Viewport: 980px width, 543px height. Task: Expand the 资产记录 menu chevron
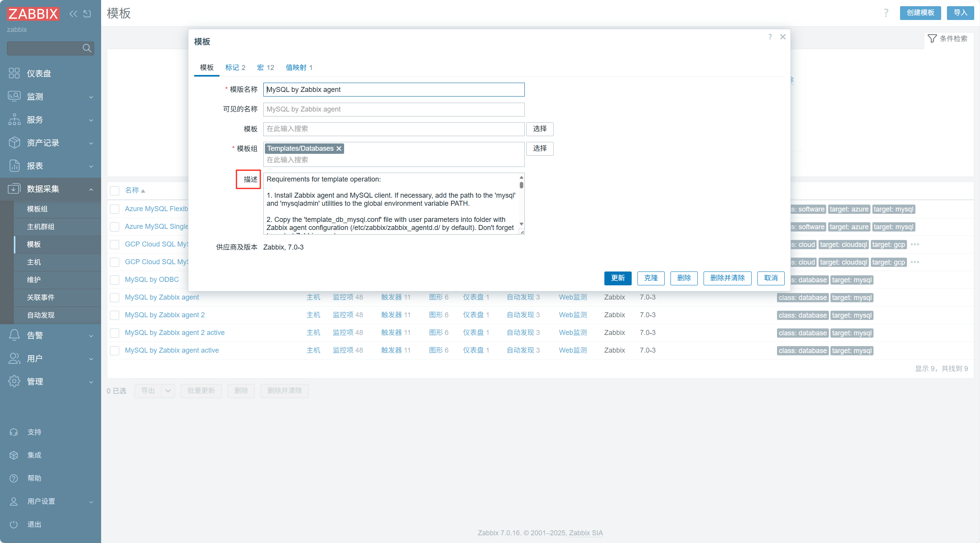[x=91, y=143]
